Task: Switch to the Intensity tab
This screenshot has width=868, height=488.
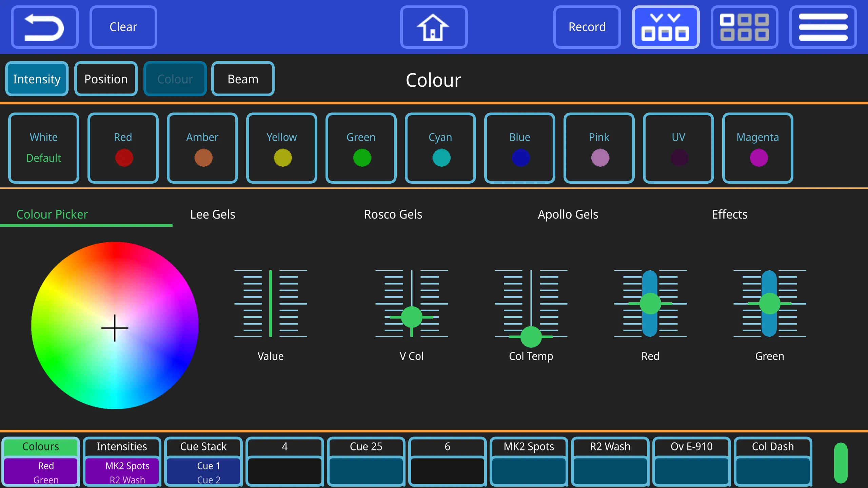Action: pyautogui.click(x=36, y=79)
